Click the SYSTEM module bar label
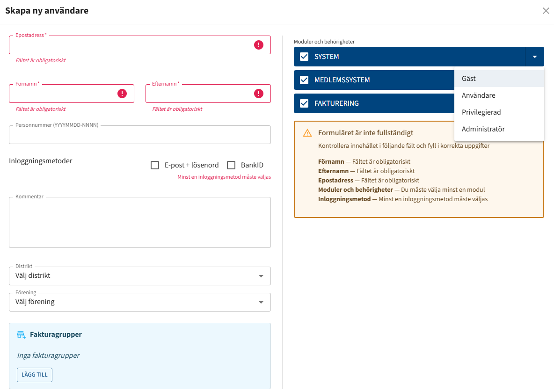 [x=327, y=57]
